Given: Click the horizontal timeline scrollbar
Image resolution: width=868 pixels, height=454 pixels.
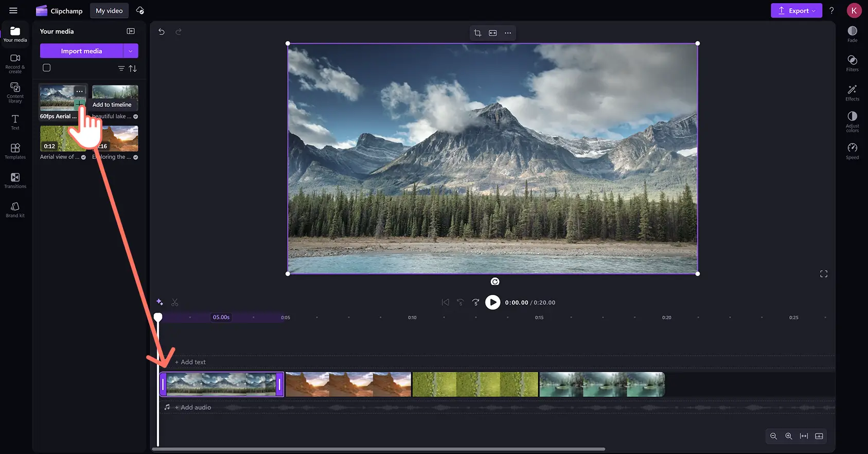Looking at the screenshot, I should pos(378,449).
